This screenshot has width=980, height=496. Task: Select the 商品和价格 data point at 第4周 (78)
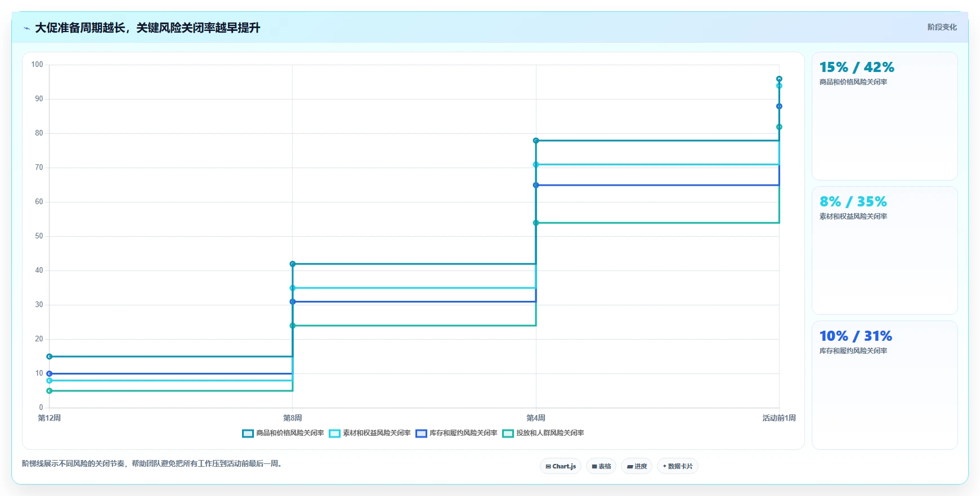[x=536, y=141]
